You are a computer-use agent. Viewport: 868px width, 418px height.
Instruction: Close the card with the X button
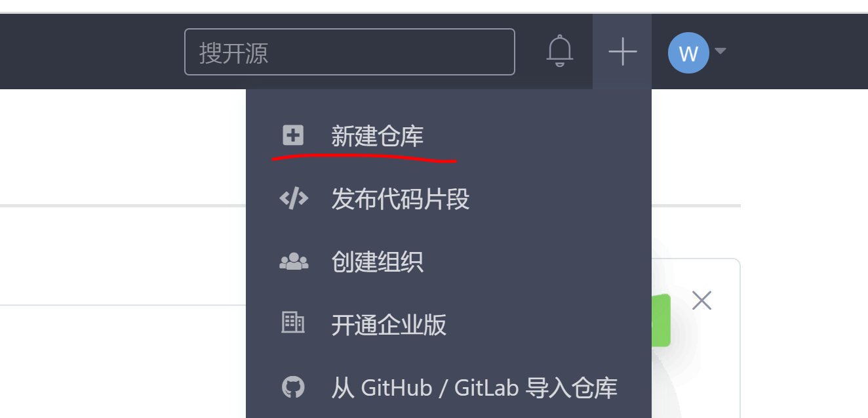(x=702, y=301)
